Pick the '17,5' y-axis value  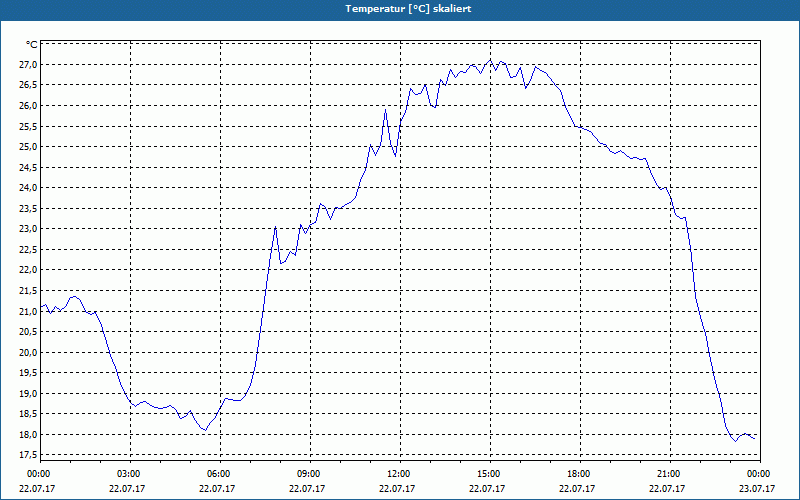tap(28, 455)
